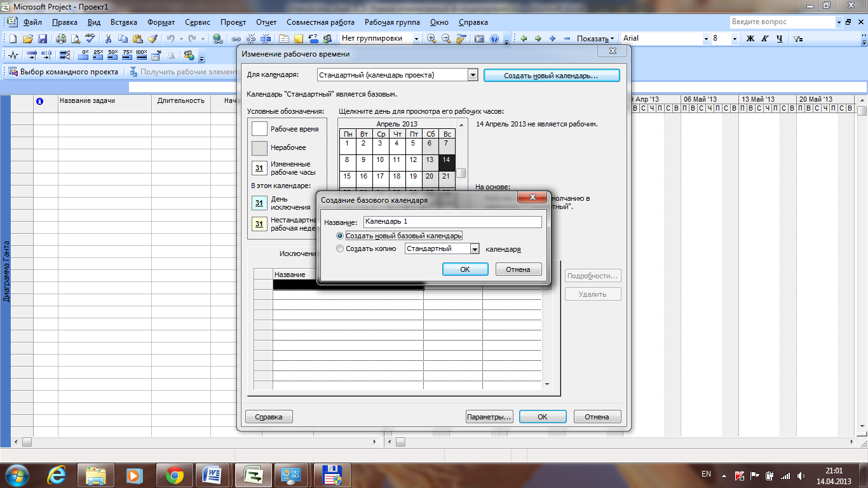Click the Save diskette icon in toolbar
The height and width of the screenshot is (488, 868).
click(43, 38)
